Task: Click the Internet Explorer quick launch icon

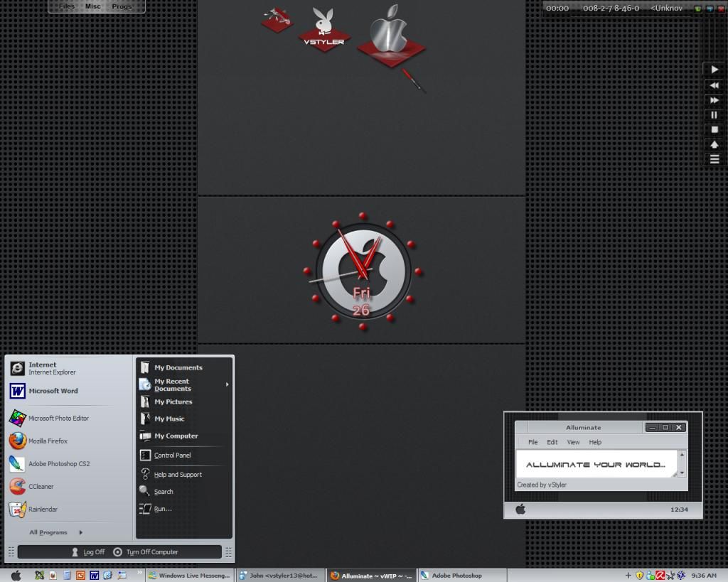Action: point(108,576)
